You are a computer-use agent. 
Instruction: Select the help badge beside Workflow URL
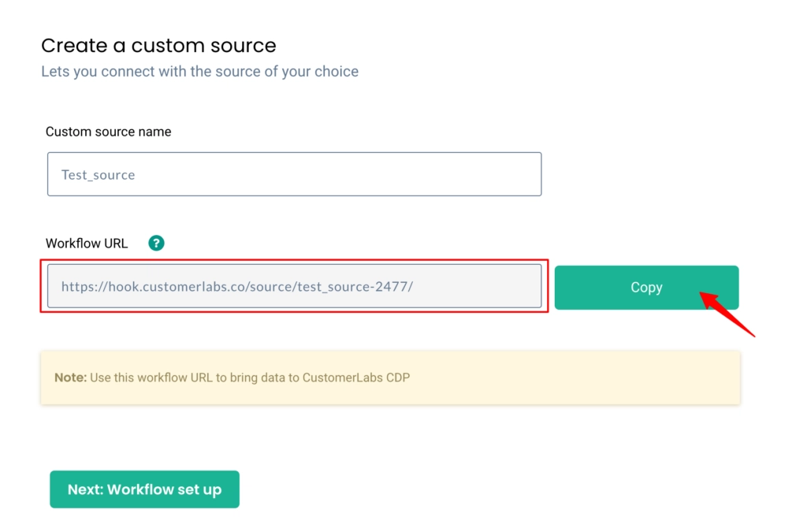pyautogui.click(x=155, y=243)
